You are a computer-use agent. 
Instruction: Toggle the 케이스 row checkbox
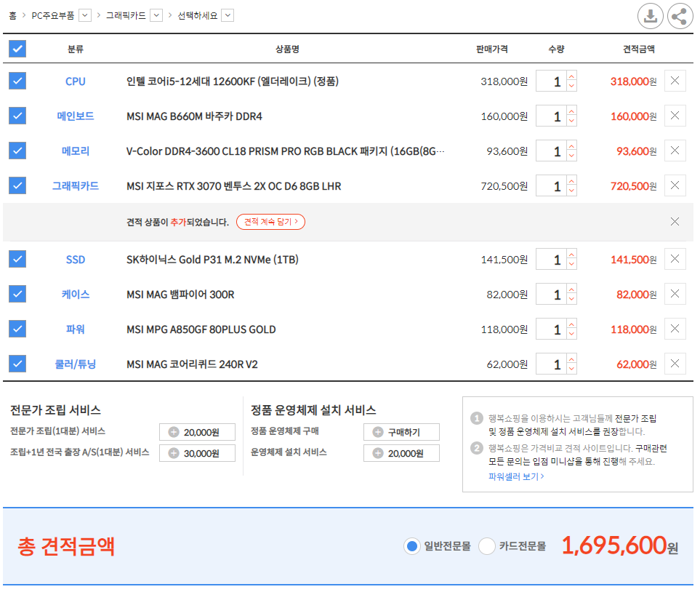coord(17,294)
